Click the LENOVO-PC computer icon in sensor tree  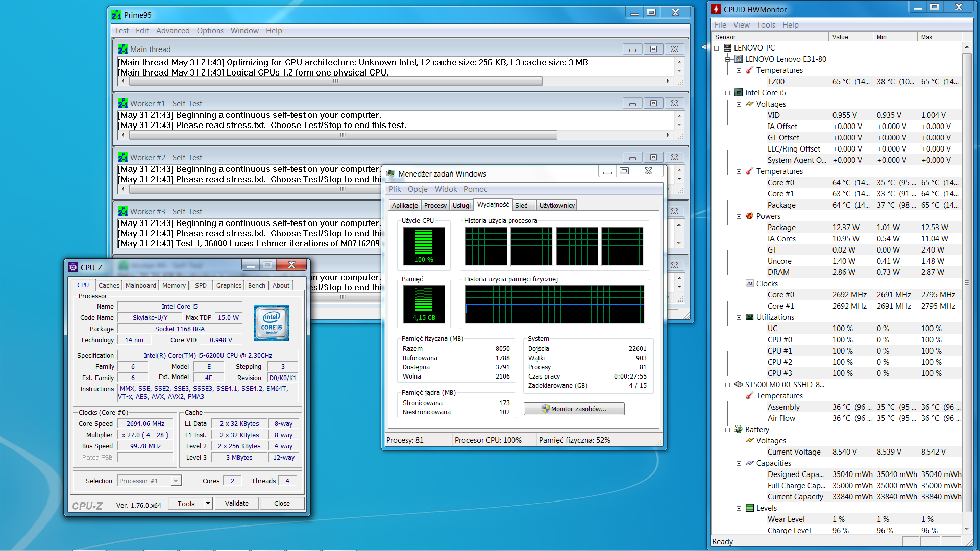(727, 48)
